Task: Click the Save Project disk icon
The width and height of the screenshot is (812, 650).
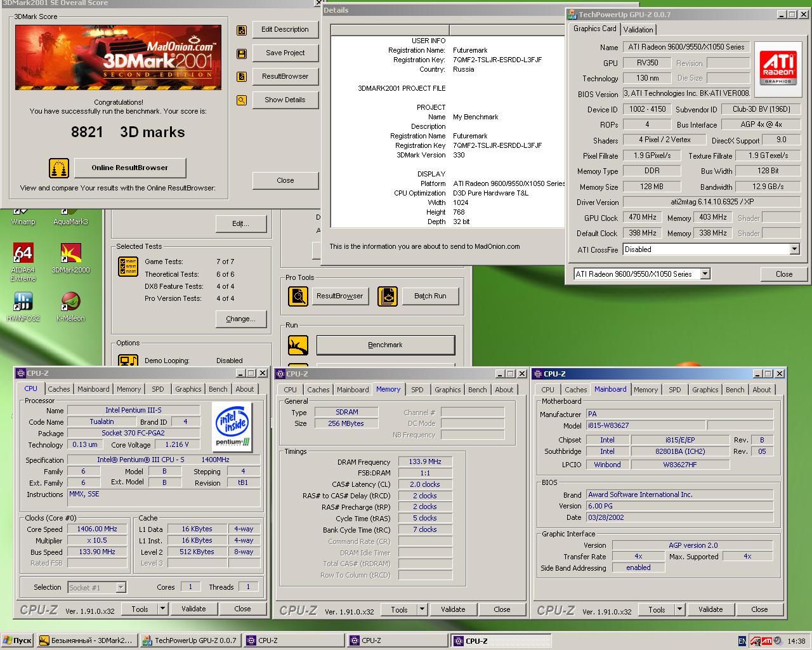Action: coord(242,53)
